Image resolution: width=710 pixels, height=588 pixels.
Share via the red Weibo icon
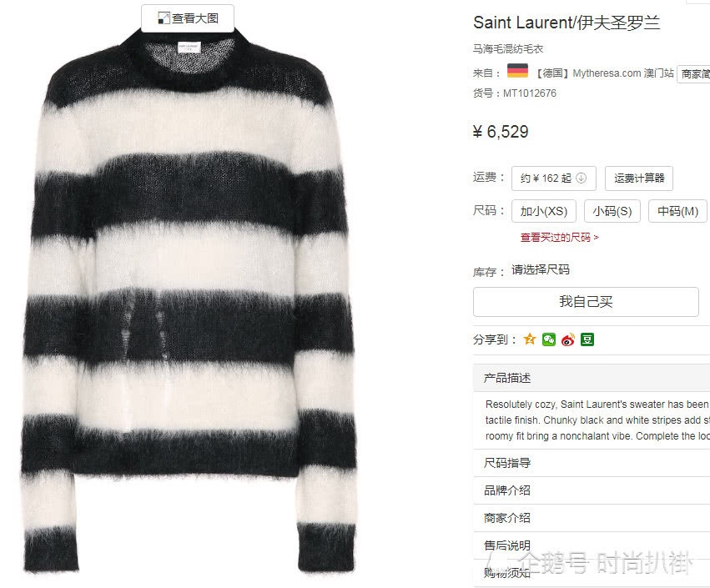(568, 339)
